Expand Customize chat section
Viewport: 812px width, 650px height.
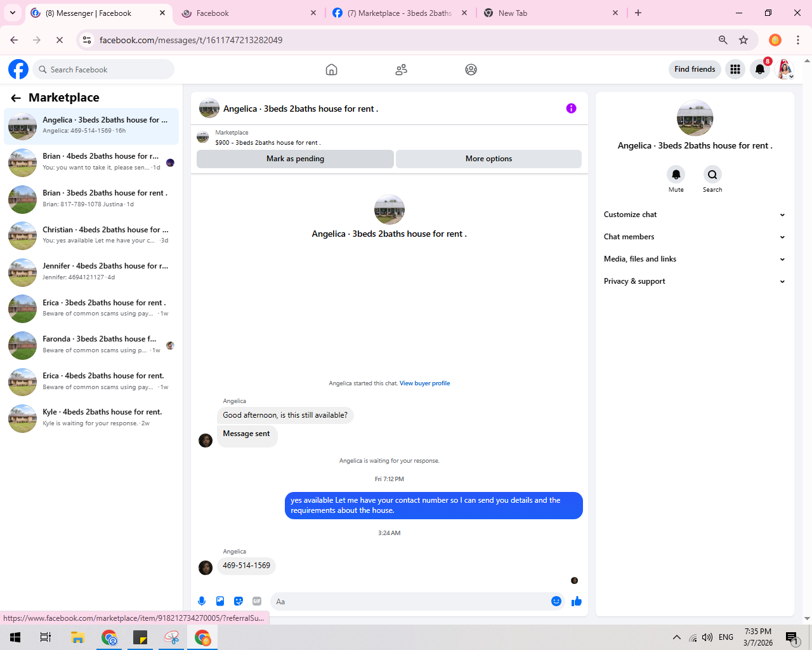pyautogui.click(x=695, y=215)
